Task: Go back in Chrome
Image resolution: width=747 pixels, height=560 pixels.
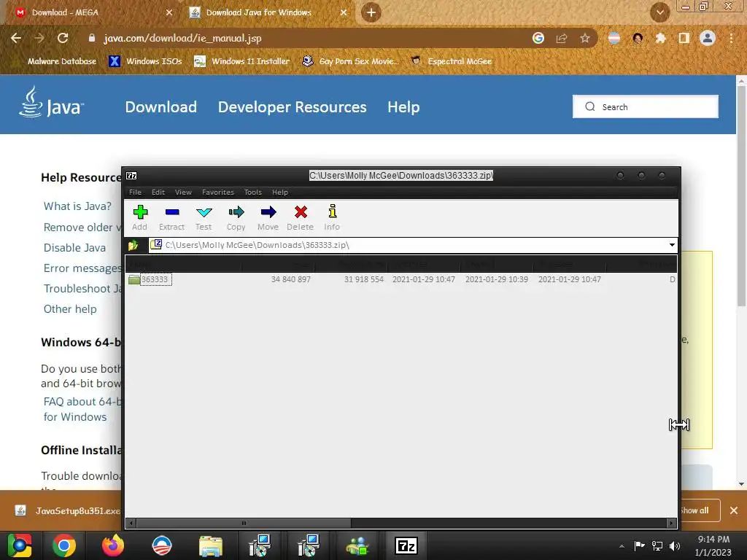Action: pos(16,38)
